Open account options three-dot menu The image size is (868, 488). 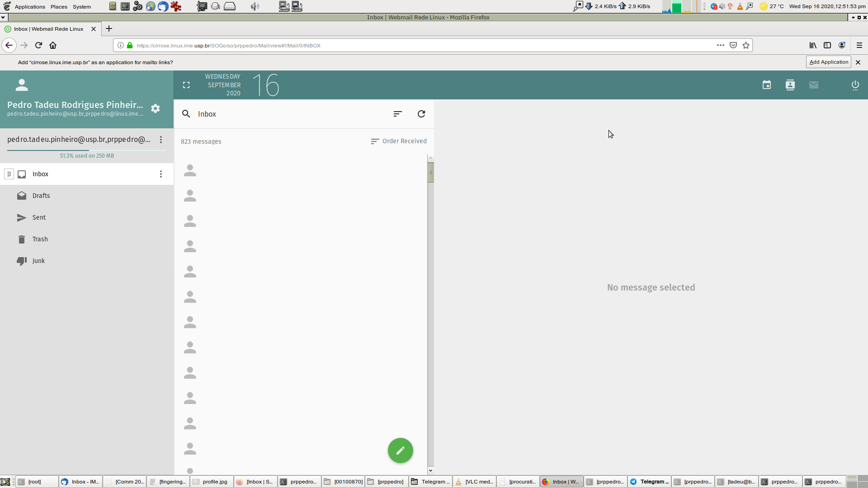(x=160, y=140)
